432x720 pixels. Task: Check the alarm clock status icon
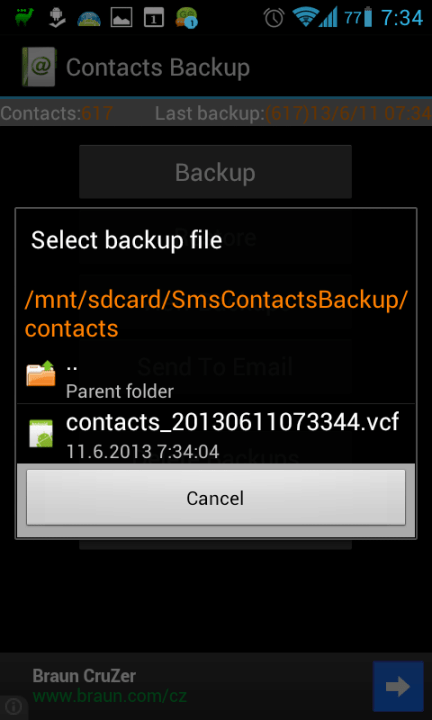point(275,17)
